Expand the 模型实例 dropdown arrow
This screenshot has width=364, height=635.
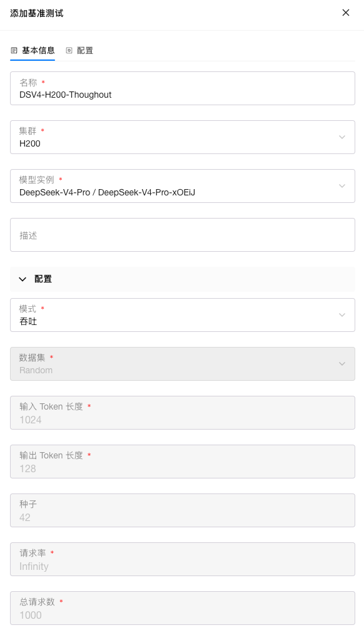[342, 186]
